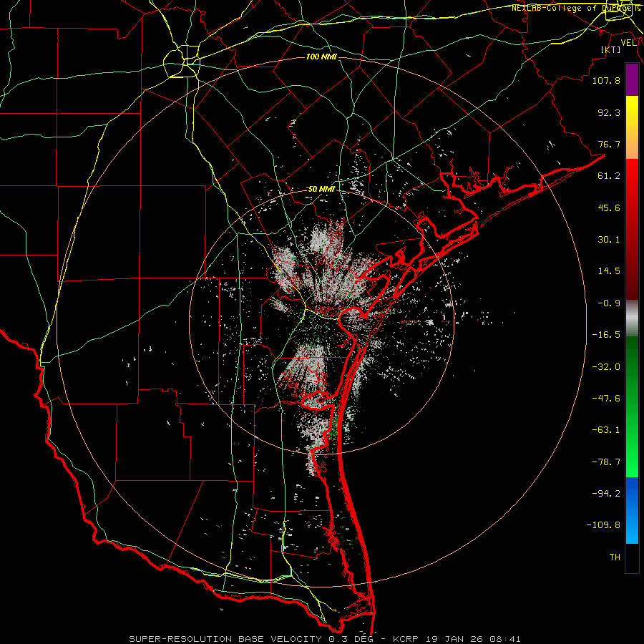The height and width of the screenshot is (644, 644).
Task: Click the -78.7 velocity scale value
Action: click(606, 462)
